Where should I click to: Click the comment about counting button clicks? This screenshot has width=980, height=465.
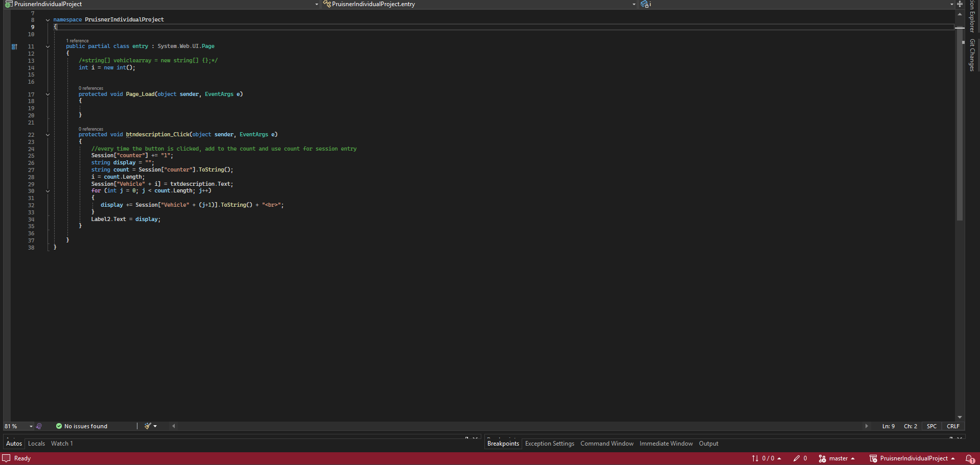tap(224, 149)
